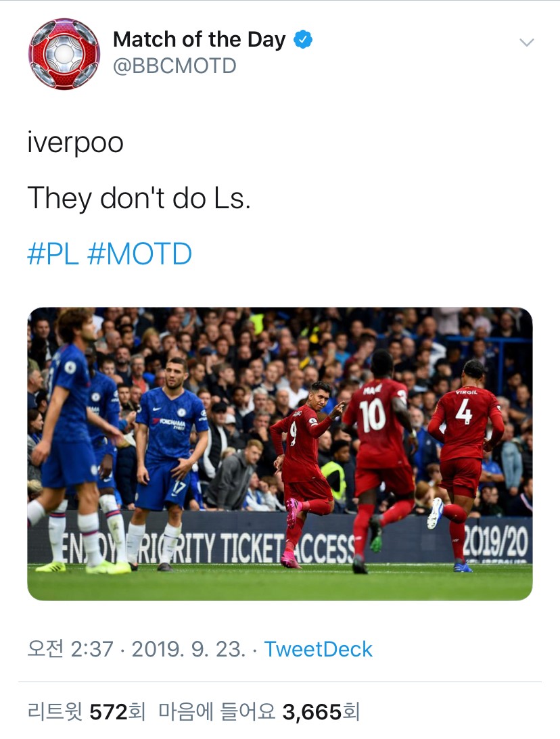Expand the tweet options chevron
560x739 pixels.
[527, 43]
